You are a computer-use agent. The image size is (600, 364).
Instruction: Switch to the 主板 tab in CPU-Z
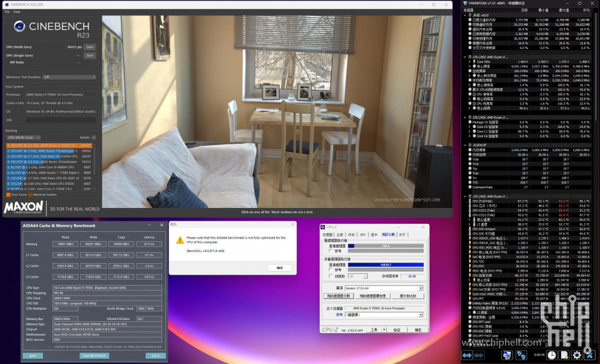tap(340, 235)
